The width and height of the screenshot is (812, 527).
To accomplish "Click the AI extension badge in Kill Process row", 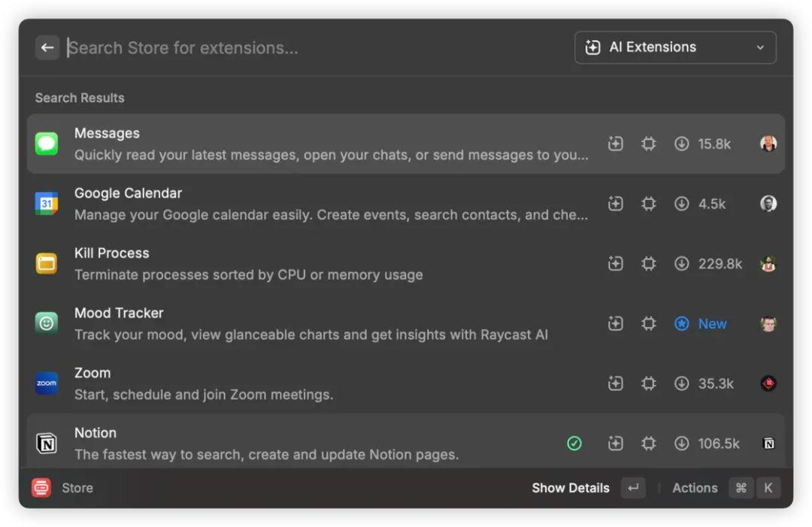I will coord(615,263).
